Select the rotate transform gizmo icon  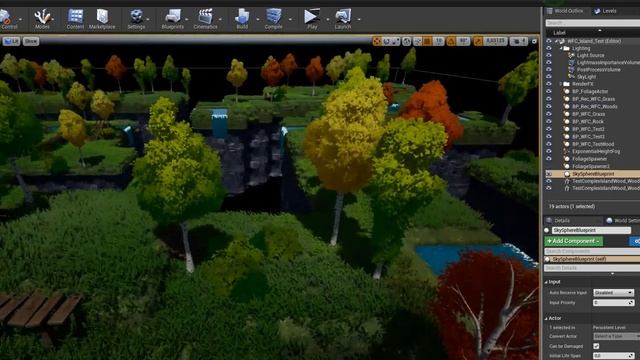pyautogui.click(x=386, y=41)
